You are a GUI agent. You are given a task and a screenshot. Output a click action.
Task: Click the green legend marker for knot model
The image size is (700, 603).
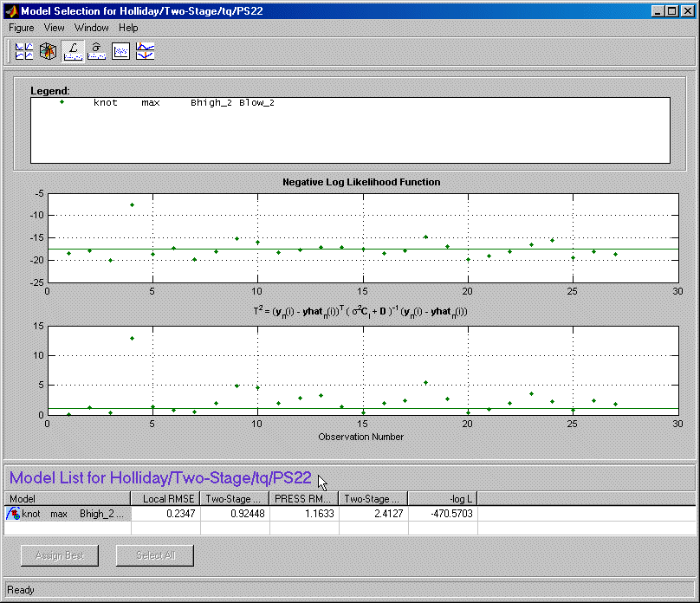62,101
